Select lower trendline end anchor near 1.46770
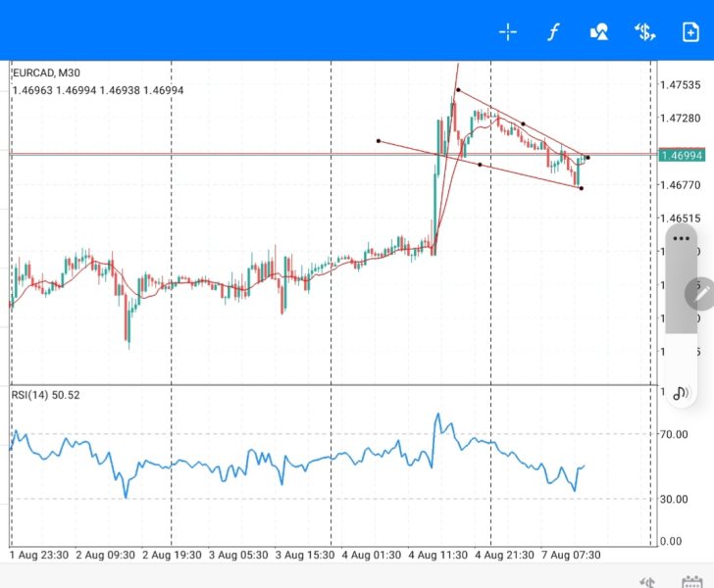This screenshot has height=588, width=714. [x=582, y=188]
